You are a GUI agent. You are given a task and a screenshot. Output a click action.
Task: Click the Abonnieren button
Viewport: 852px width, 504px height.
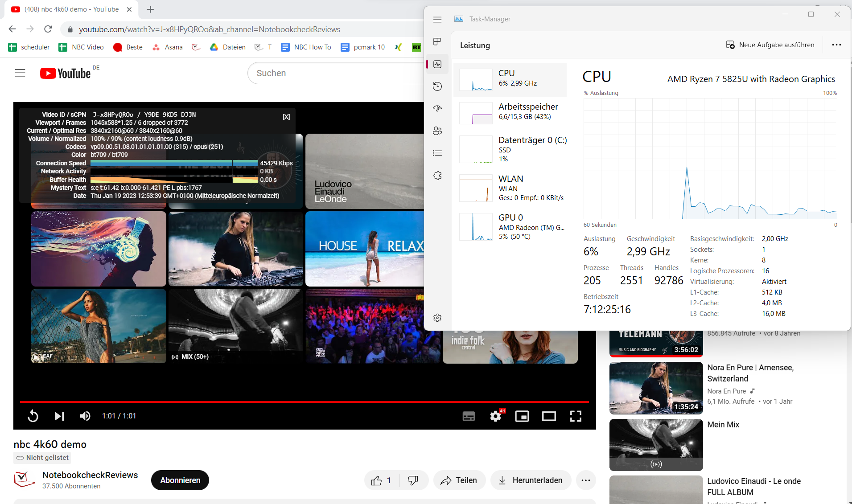click(180, 480)
